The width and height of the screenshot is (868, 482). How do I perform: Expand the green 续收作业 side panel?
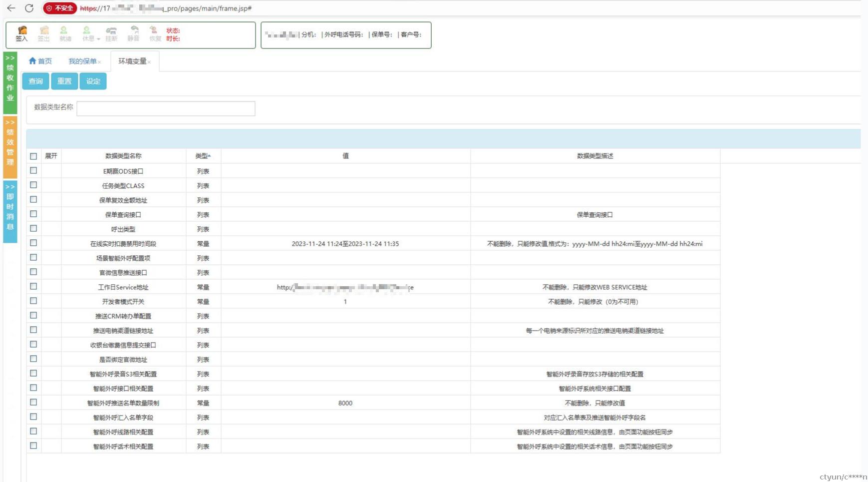10,82
